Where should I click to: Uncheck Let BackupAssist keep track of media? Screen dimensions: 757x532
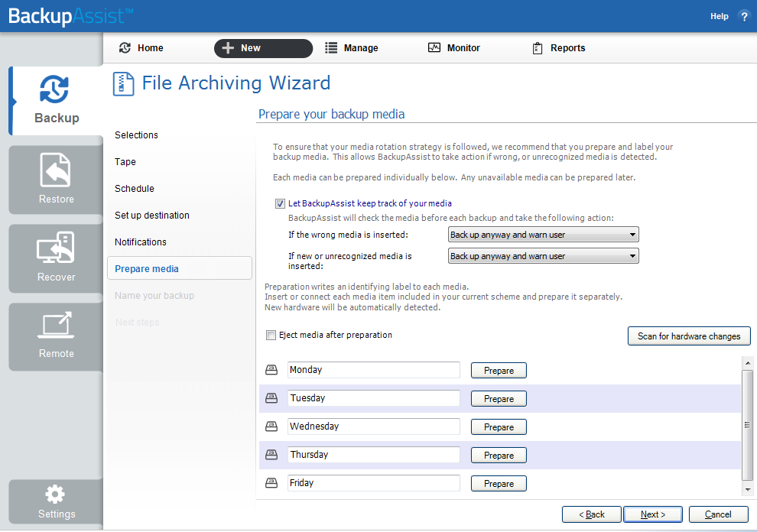coord(280,204)
